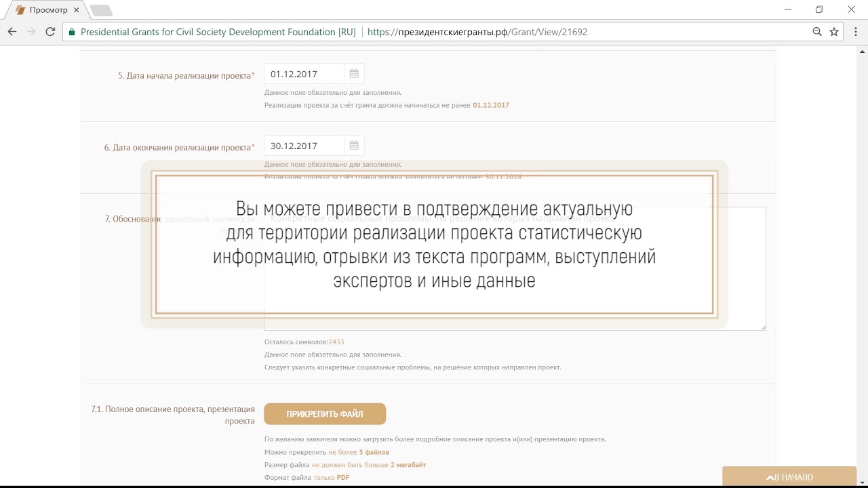Reload the page with the refresh icon
Image resolution: width=868 pixels, height=488 pixels.
click(50, 32)
